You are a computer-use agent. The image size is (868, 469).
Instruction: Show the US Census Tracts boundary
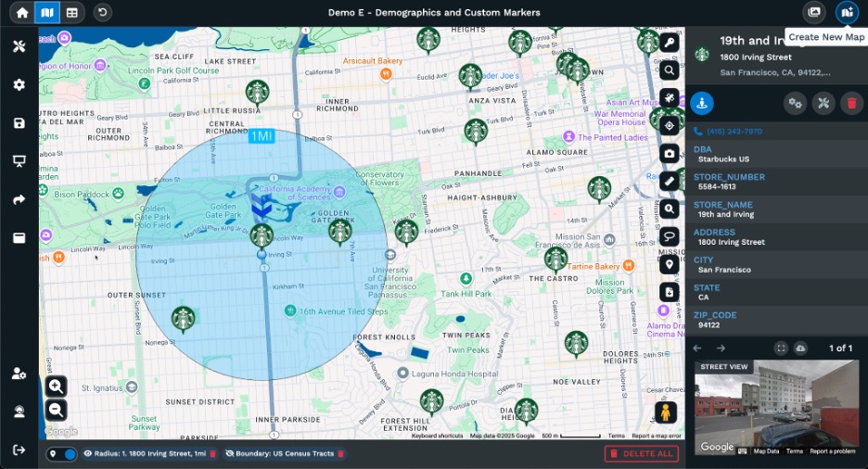click(230, 454)
